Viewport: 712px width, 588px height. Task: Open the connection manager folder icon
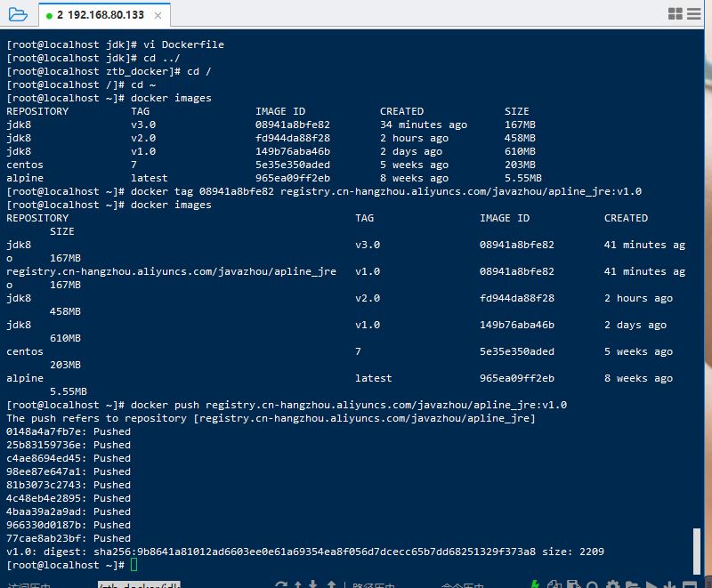coord(18,15)
